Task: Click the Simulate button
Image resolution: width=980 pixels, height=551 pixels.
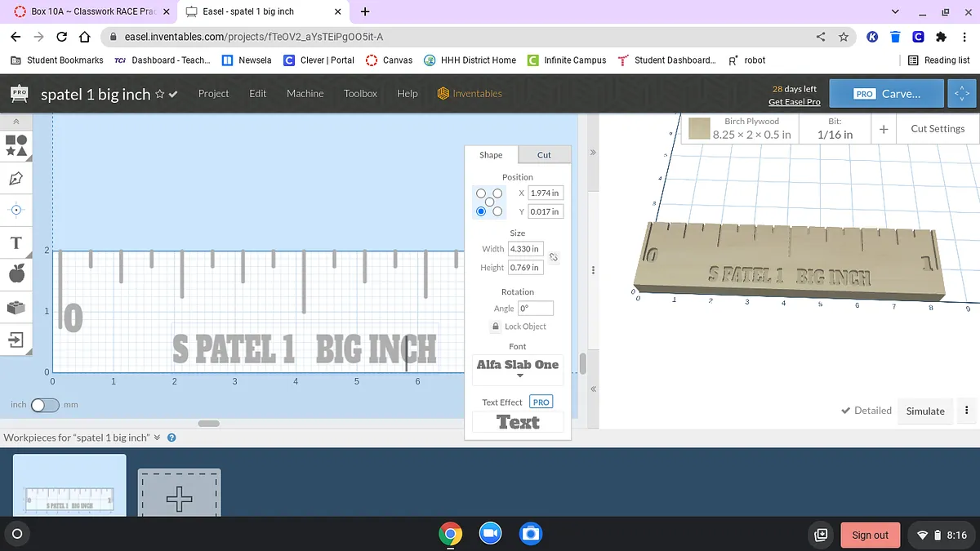Action: pyautogui.click(x=924, y=411)
